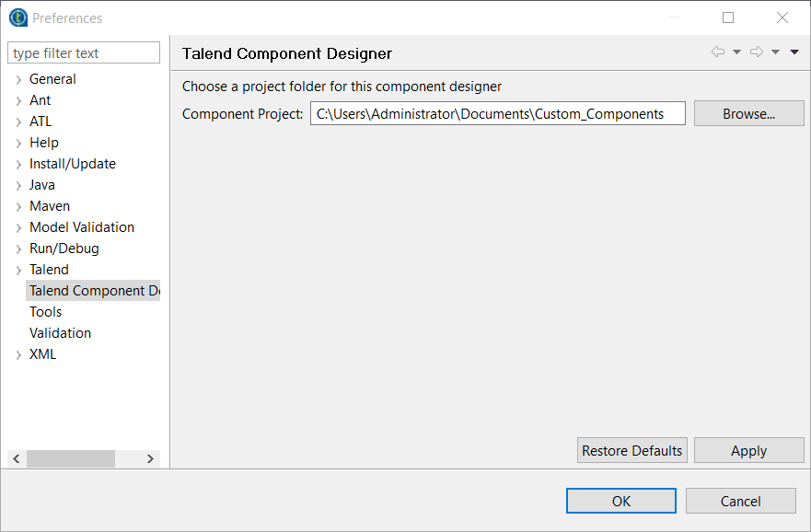Click Restore Defaults button
Viewport: 811px width, 532px height.
coord(632,450)
